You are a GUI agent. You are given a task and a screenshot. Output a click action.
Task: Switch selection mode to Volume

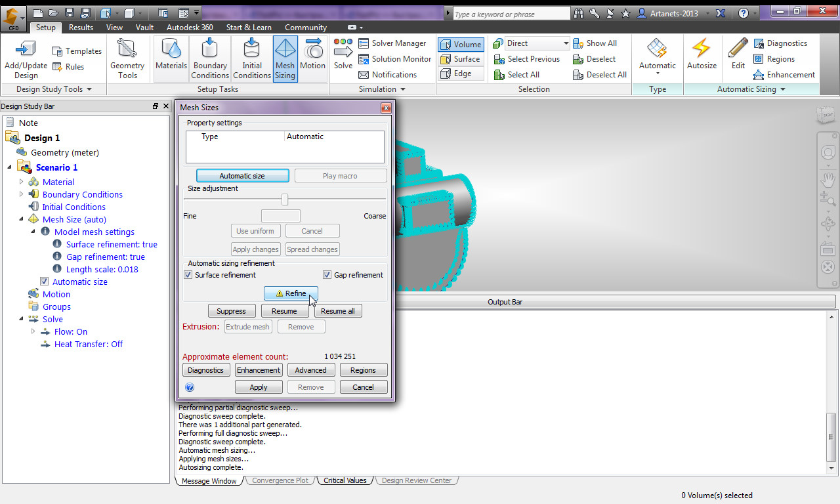[461, 44]
